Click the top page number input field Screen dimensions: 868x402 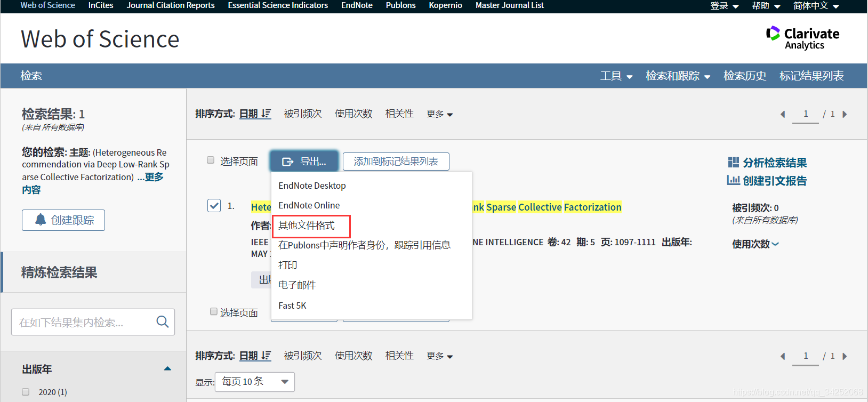click(x=806, y=114)
